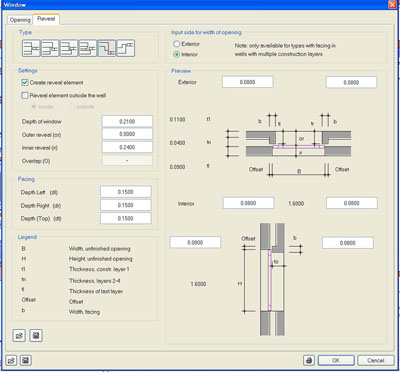Click the 0.1100 thickness value

[178, 119]
